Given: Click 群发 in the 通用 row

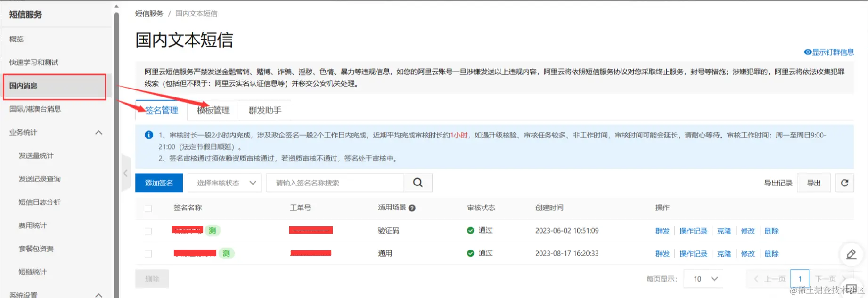Looking at the screenshot, I should point(663,253).
